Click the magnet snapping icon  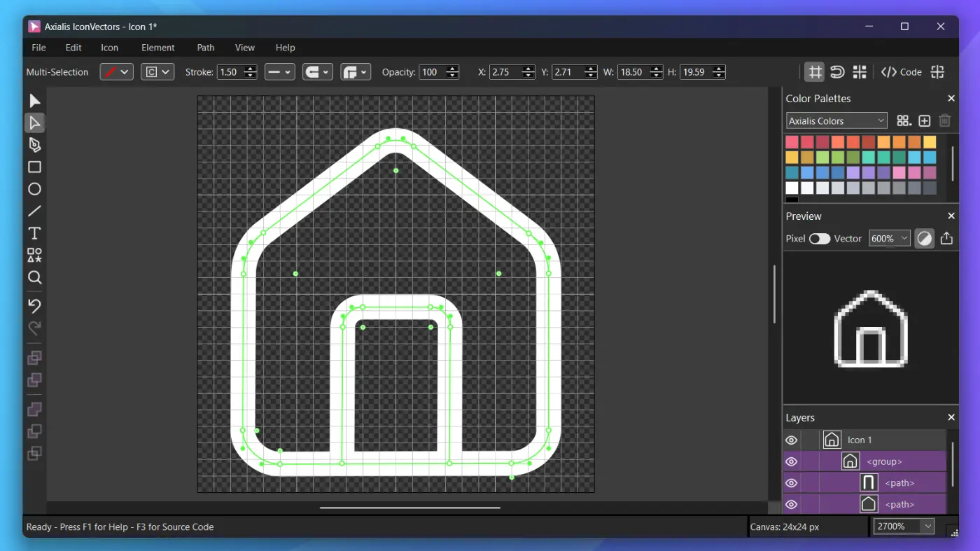coord(837,72)
